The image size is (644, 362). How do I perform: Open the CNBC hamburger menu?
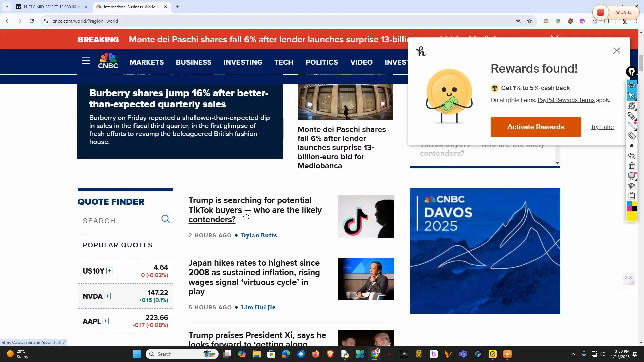[86, 61]
